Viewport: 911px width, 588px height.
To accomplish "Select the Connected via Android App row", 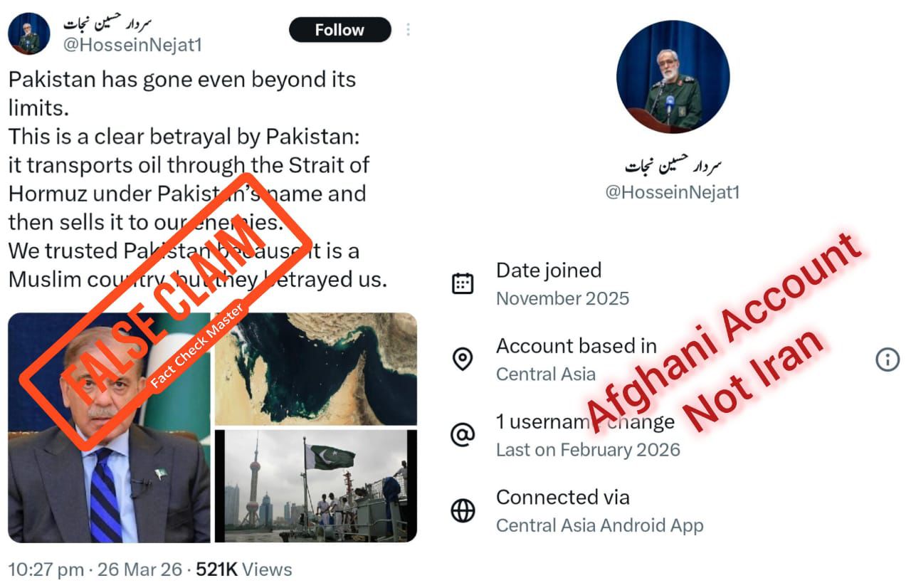I will click(599, 510).
